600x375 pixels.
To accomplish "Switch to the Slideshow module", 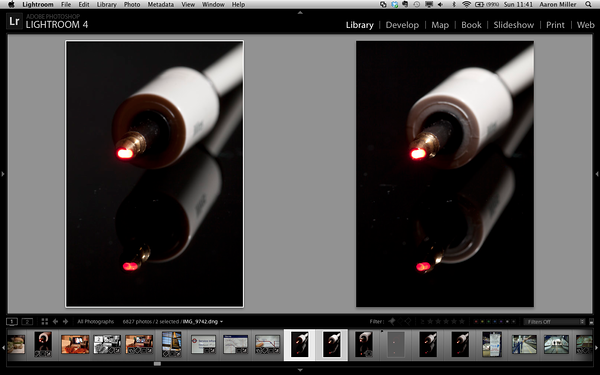I will pyautogui.click(x=514, y=25).
